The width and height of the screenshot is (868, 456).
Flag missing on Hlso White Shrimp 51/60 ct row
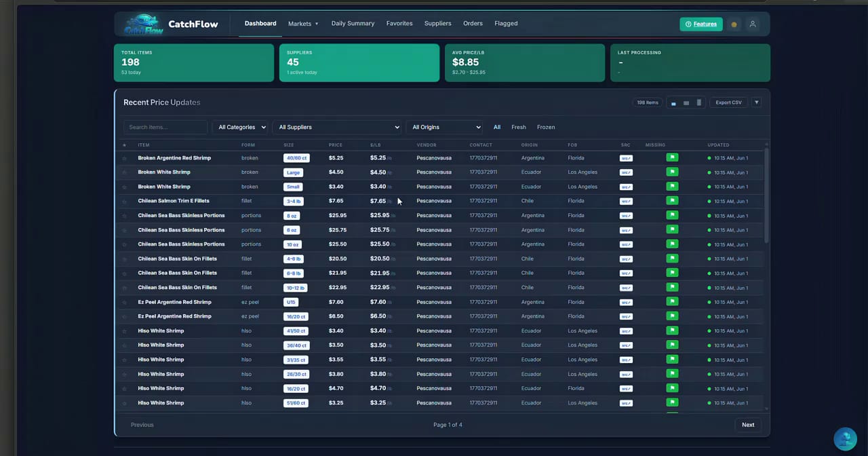tap(672, 402)
